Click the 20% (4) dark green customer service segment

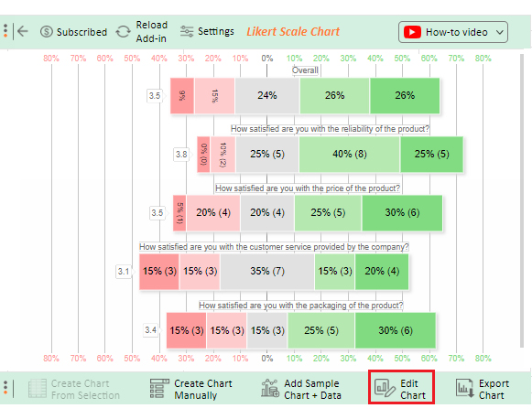[x=382, y=271]
